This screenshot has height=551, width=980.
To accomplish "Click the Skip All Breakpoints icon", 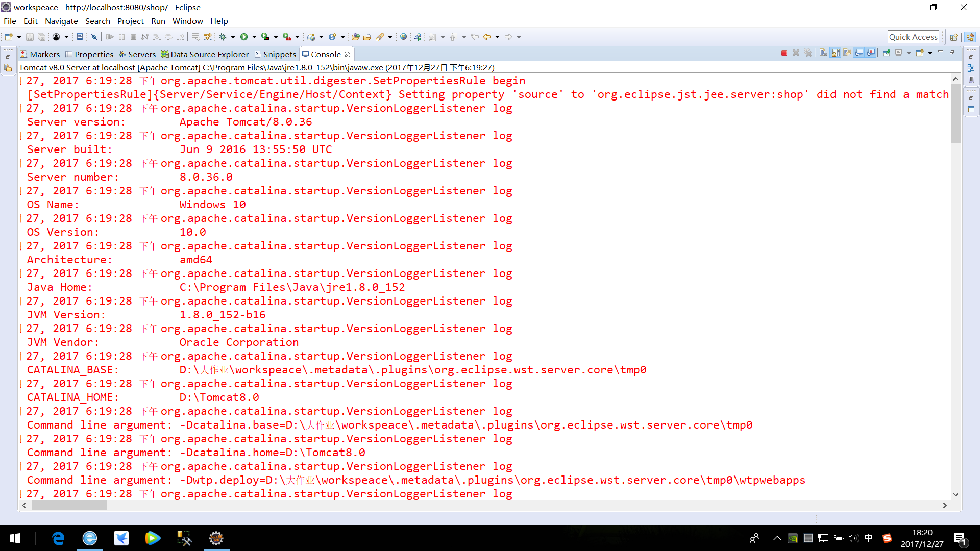I will 94,37.
